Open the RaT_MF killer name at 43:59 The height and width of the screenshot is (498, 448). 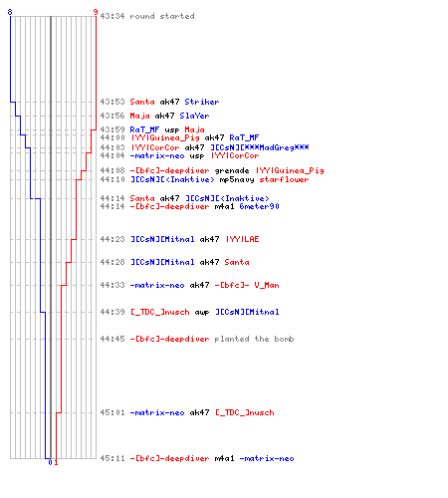144,129
